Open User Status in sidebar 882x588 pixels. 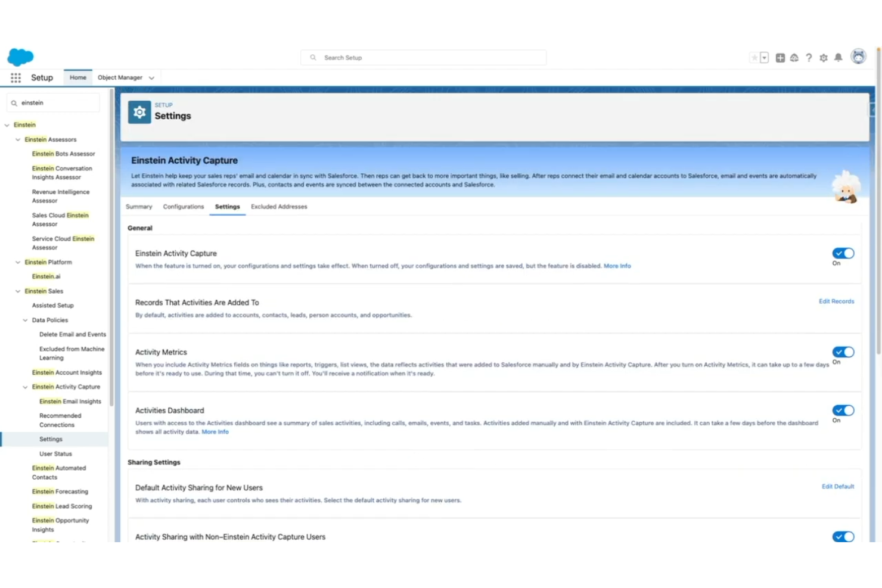click(55, 454)
